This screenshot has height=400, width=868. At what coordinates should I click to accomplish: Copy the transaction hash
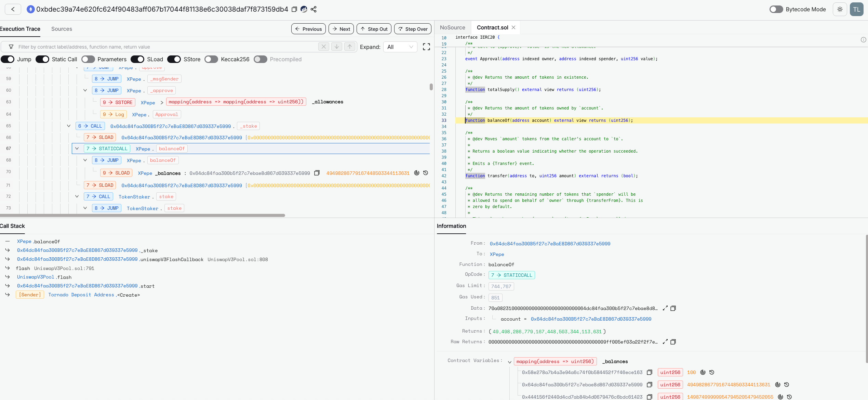point(294,9)
